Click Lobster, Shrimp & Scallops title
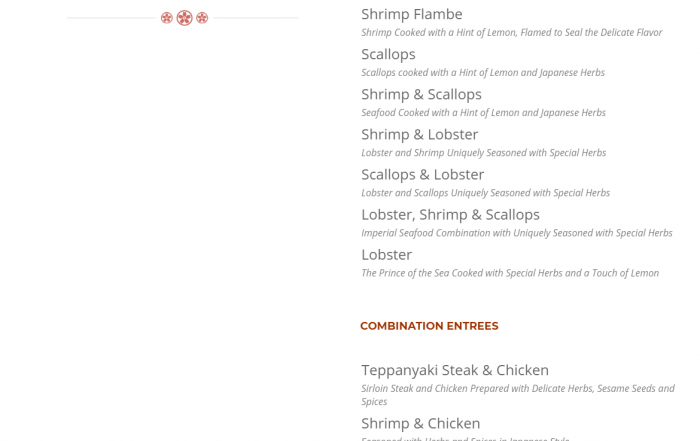Image resolution: width=700 pixels, height=441 pixels. tap(450, 214)
